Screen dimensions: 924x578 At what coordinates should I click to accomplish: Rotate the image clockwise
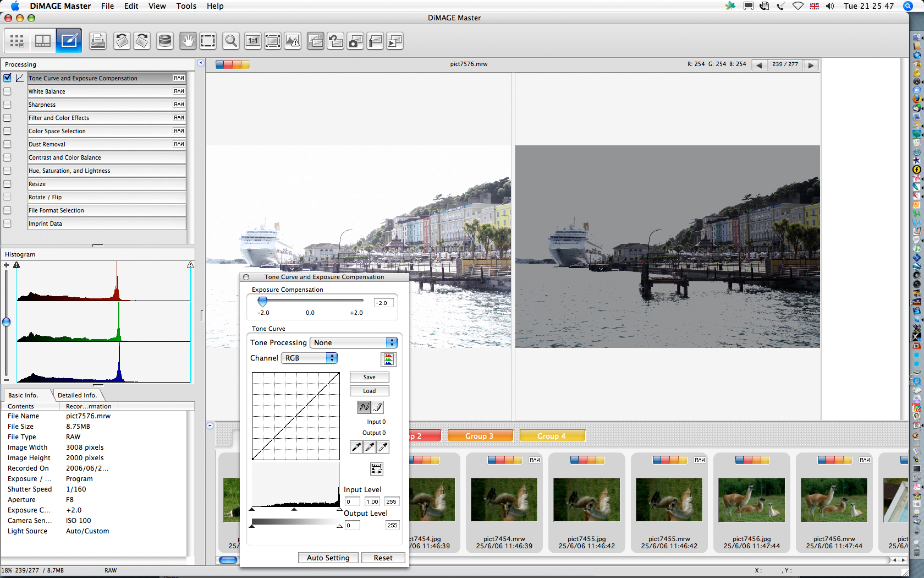pyautogui.click(x=142, y=41)
